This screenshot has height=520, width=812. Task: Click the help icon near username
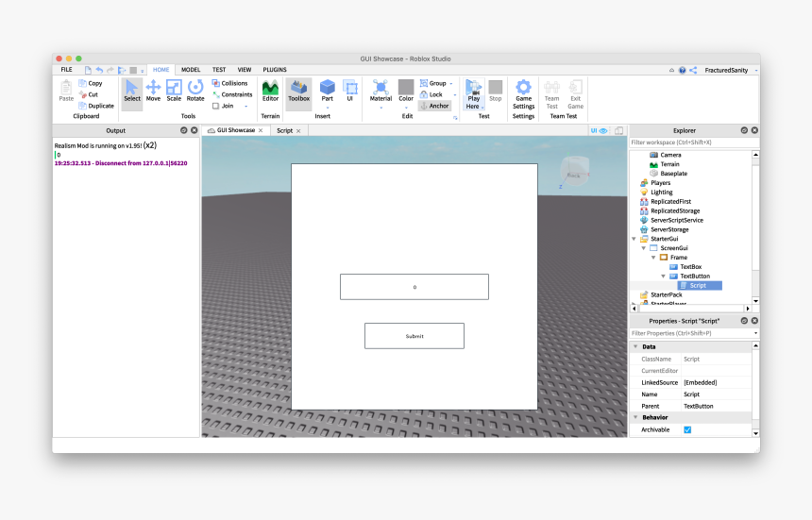click(x=683, y=71)
